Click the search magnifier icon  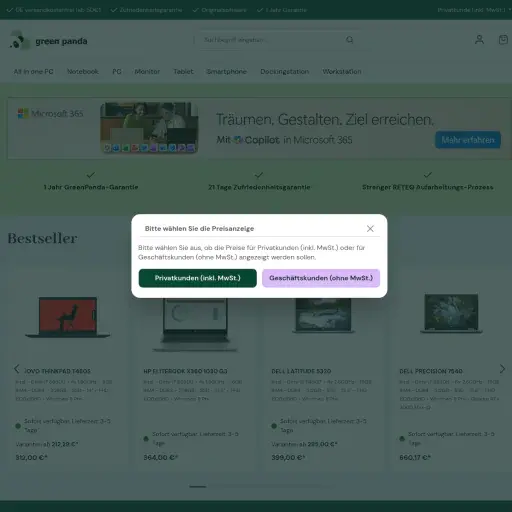point(349,40)
